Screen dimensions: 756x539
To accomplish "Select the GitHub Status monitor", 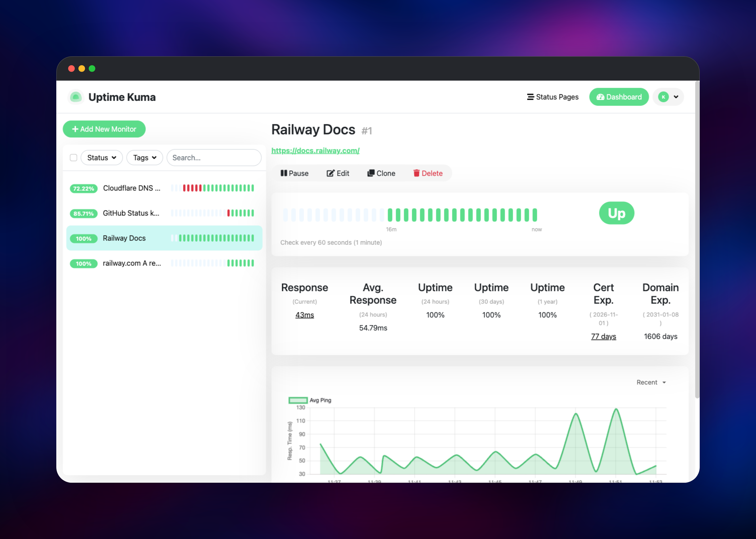I will click(x=164, y=213).
